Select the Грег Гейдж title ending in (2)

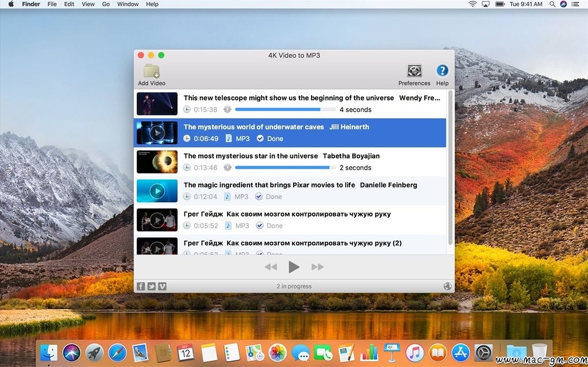(x=293, y=243)
